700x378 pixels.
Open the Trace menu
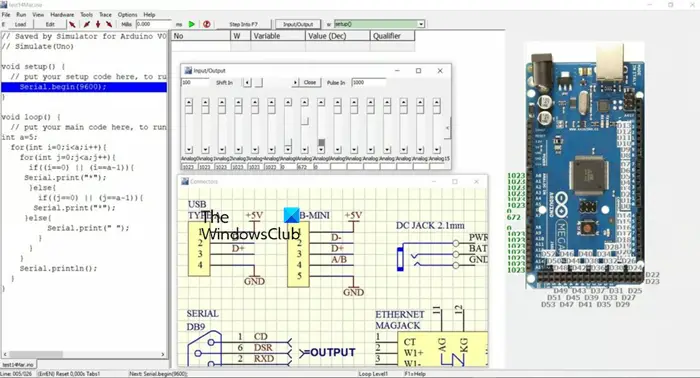pyautogui.click(x=105, y=15)
